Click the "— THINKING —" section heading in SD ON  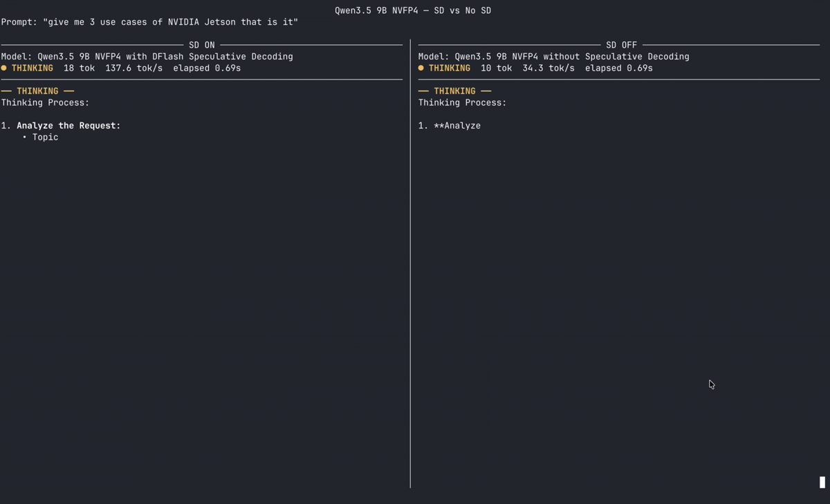(x=37, y=91)
